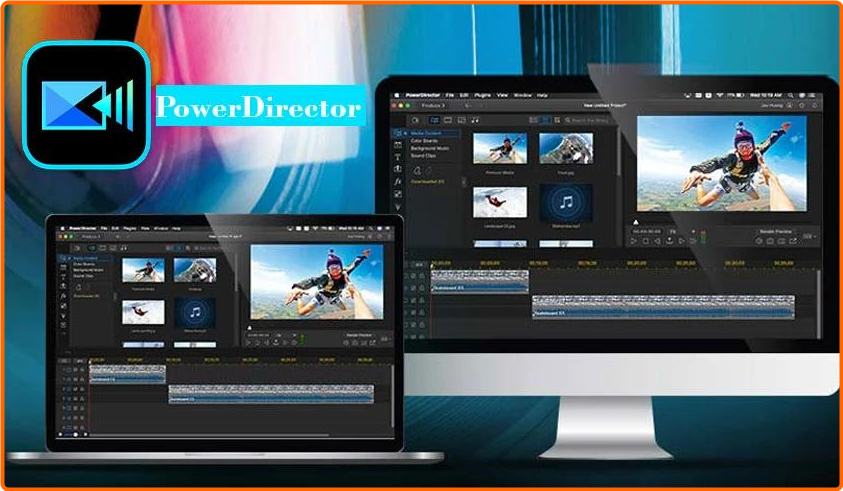843x491 pixels.
Task: Filter by images only on iMac library
Action: click(461, 120)
